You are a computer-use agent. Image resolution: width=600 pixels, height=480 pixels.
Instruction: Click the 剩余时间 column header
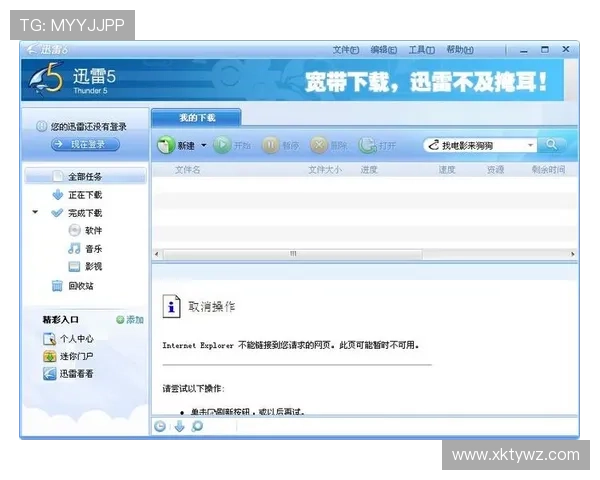(x=548, y=170)
